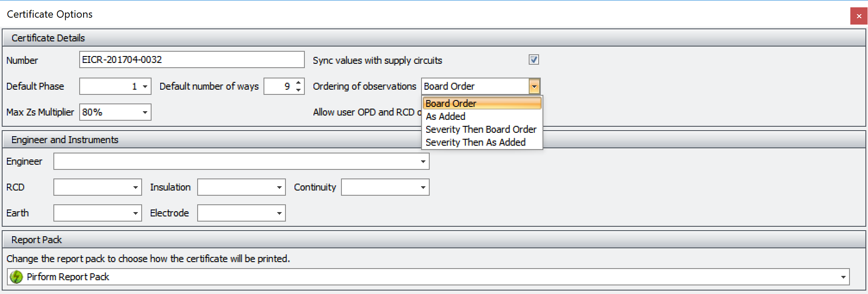Pick Severity Then As Added option
868x294 pixels.
tap(475, 142)
